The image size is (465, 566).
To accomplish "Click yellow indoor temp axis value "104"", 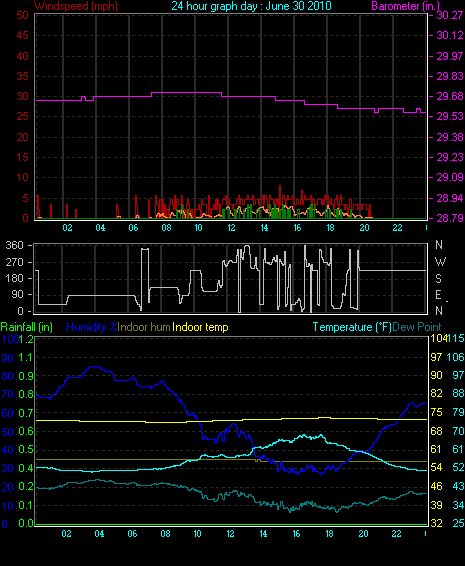I will tap(439, 338).
